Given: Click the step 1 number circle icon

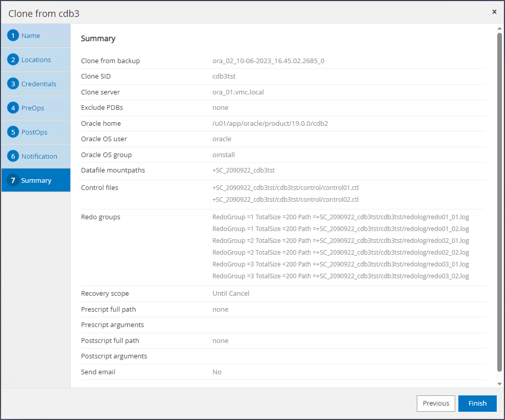Looking at the screenshot, I should [13, 36].
